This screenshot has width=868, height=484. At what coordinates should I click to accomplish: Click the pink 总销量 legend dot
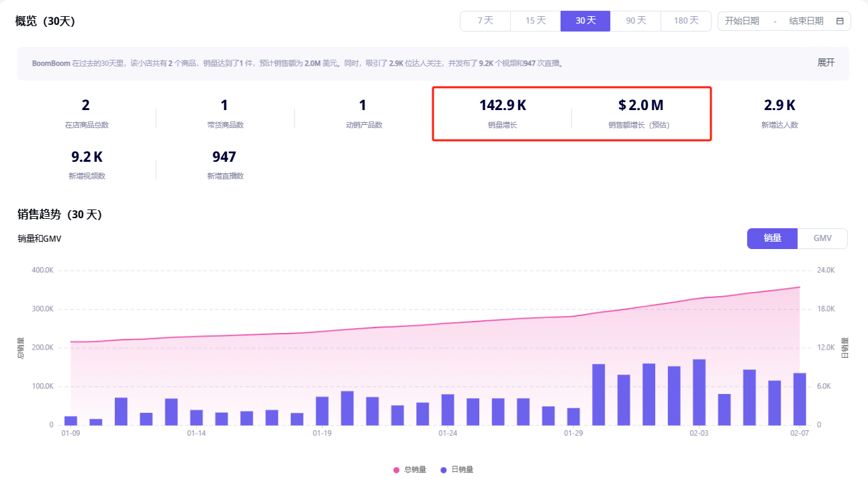[396, 470]
